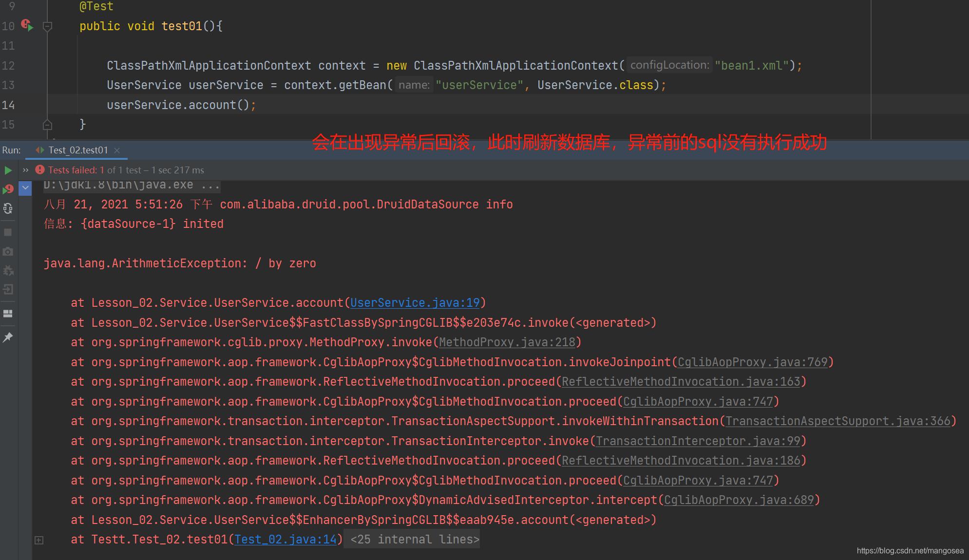Image resolution: width=969 pixels, height=560 pixels.
Task: Click the 'userService.account();' code line
Action: tap(181, 105)
